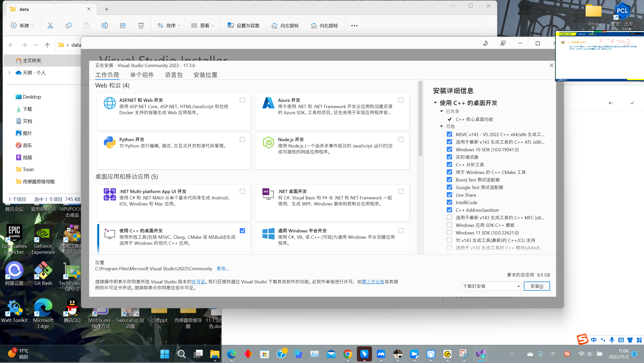The height and width of the screenshot is (363, 644).
Task: Click the ASP.NET and Web globe icon
Action: coord(110,103)
